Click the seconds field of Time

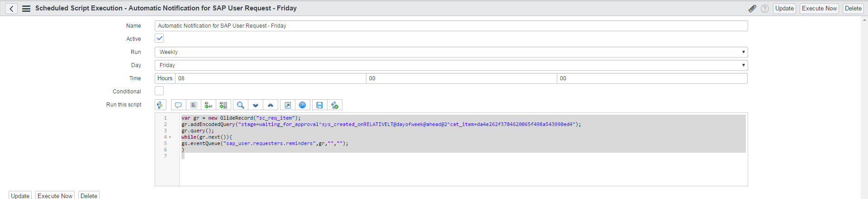(652, 78)
